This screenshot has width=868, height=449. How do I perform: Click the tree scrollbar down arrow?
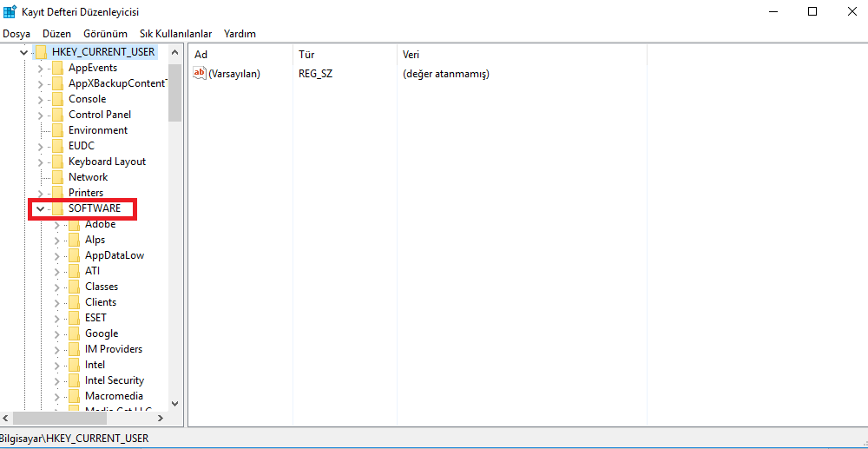(175, 403)
